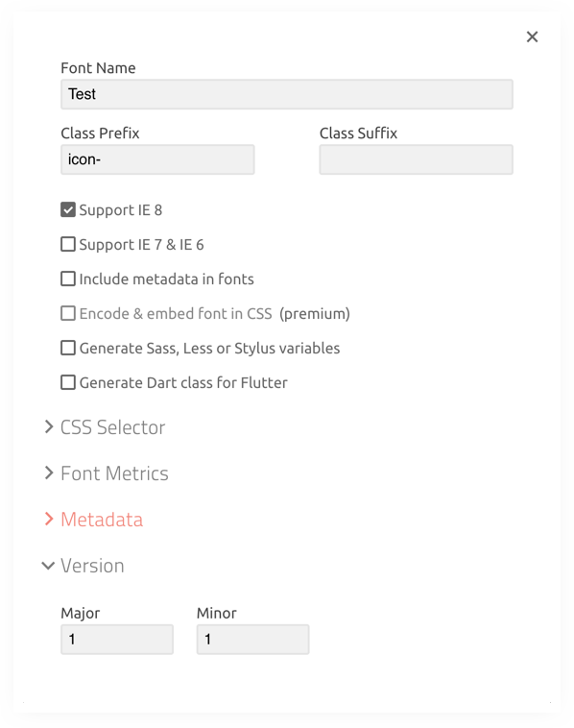This screenshot has height=728, width=574.
Task: Open the Font Metrics section
Action: pyautogui.click(x=114, y=473)
